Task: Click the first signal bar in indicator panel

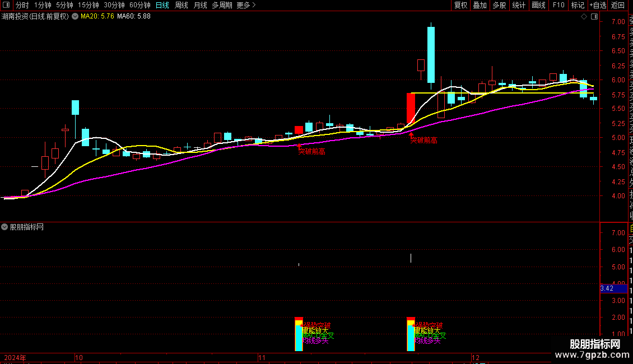Action: click(299, 334)
